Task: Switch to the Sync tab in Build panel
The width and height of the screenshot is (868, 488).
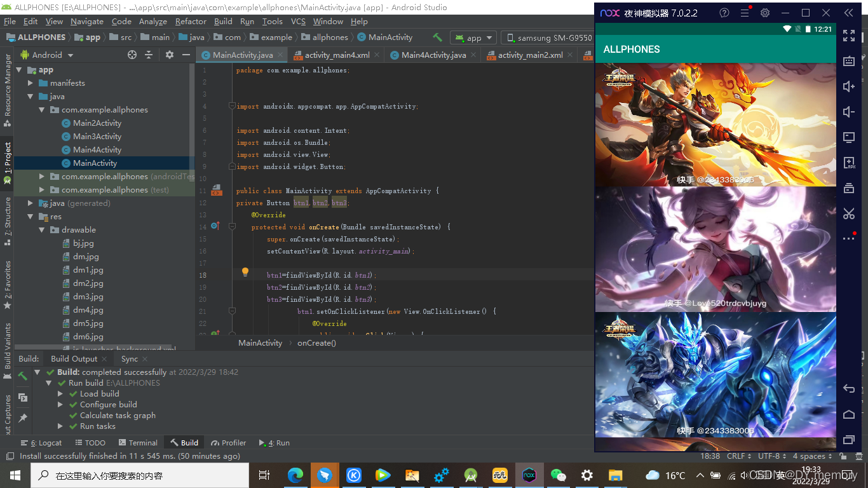Action: [x=130, y=359]
